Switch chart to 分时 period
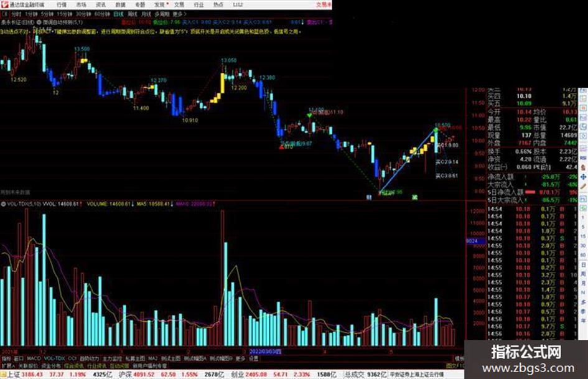 pyautogui.click(x=16, y=14)
